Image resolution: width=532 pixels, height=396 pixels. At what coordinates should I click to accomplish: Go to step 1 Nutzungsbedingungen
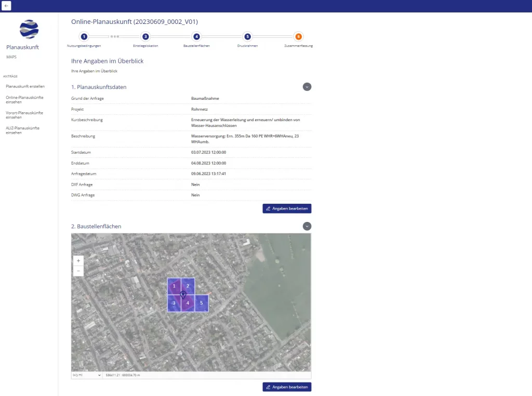click(84, 36)
